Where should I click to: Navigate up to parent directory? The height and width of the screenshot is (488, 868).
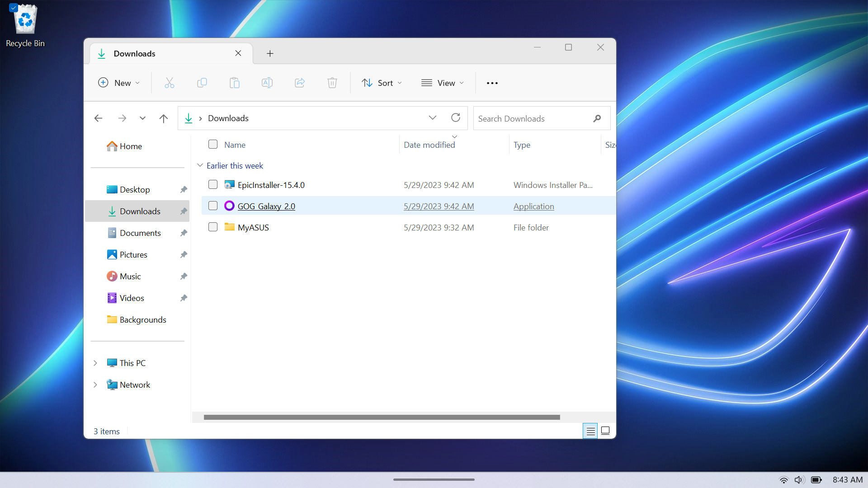click(x=164, y=118)
